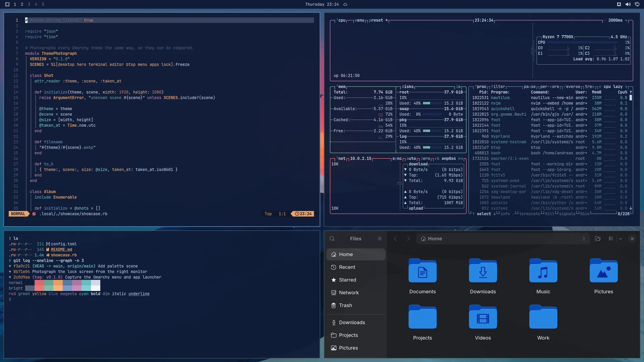Toggle tree view in btop

[x=590, y=87]
